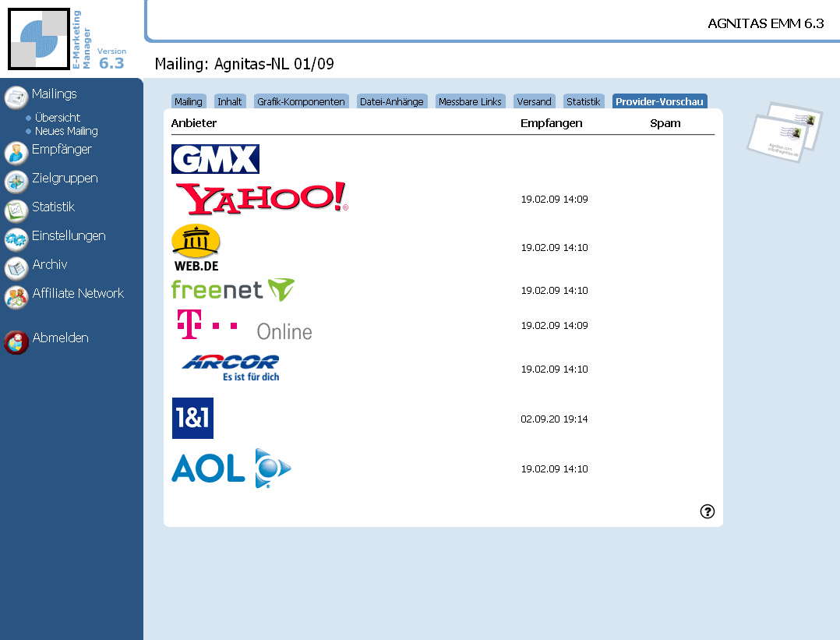
Task: Open the Archiv menu label
Action: tap(50, 264)
